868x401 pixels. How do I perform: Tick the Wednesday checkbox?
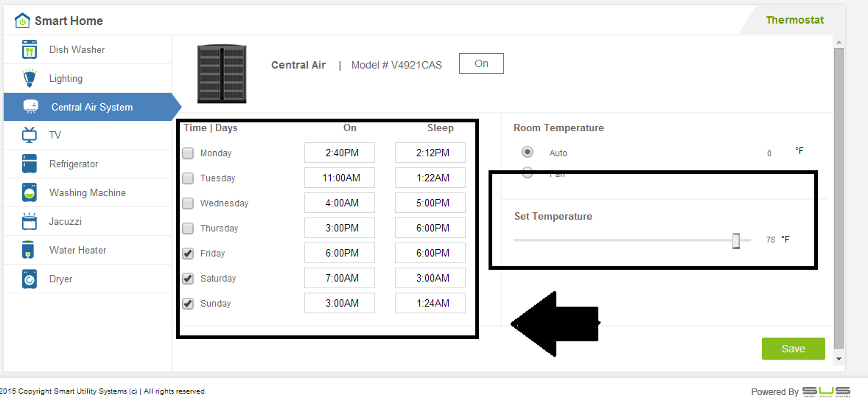tap(188, 203)
